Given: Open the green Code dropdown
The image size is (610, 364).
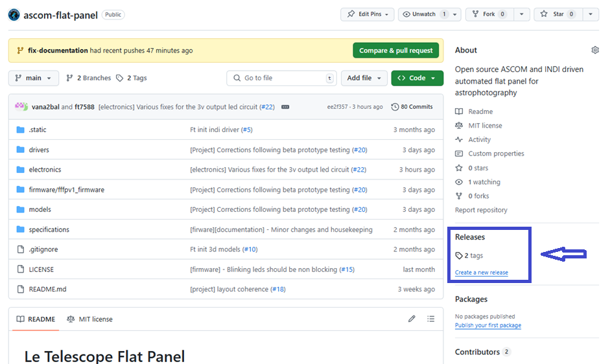Looking at the screenshot, I should click(x=417, y=78).
